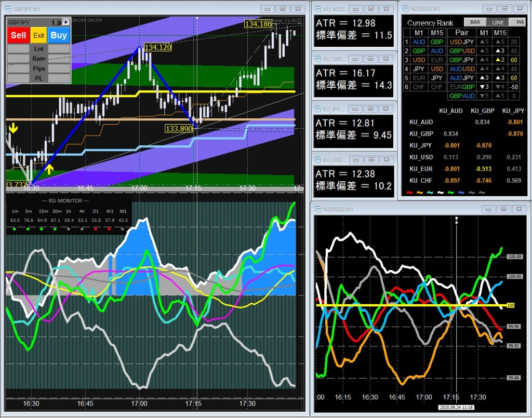Click the red Sell button

[x=18, y=35]
